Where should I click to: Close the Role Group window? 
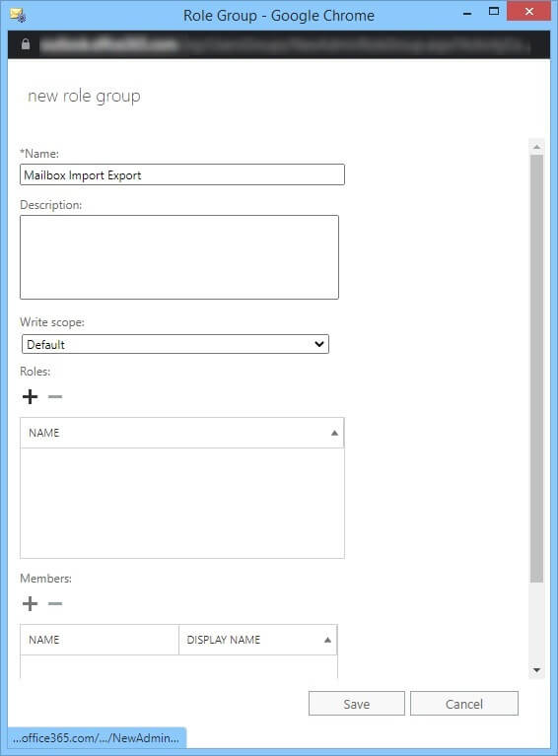[x=529, y=12]
